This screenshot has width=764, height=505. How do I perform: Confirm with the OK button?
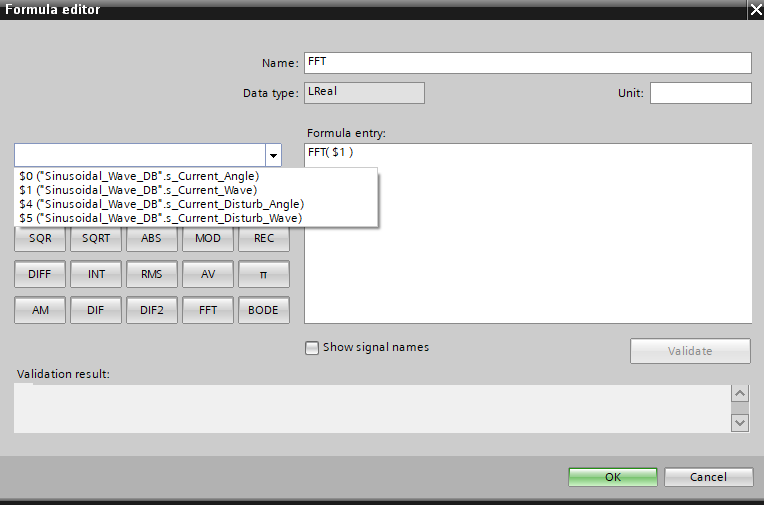pos(612,477)
